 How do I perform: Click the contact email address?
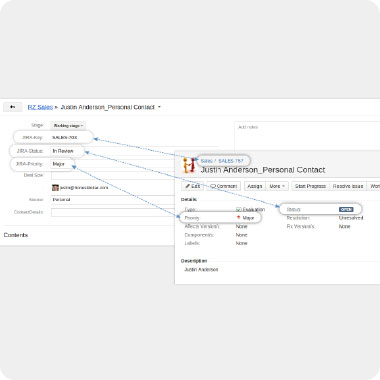coord(84,188)
